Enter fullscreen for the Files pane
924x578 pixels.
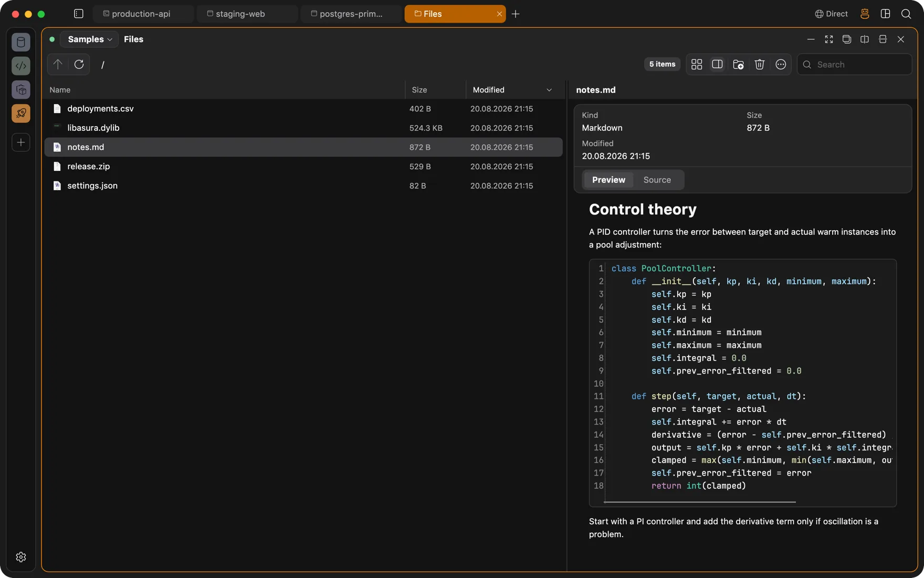coord(829,39)
